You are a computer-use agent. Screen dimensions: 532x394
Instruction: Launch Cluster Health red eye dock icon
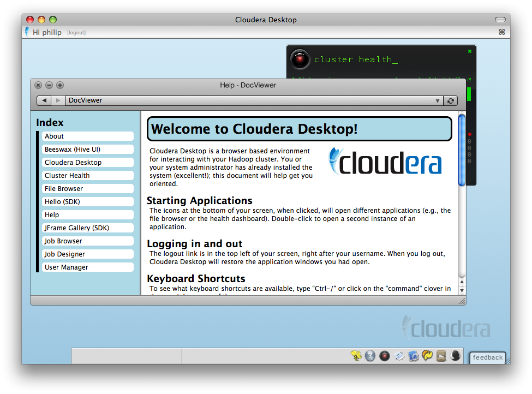[x=385, y=356]
